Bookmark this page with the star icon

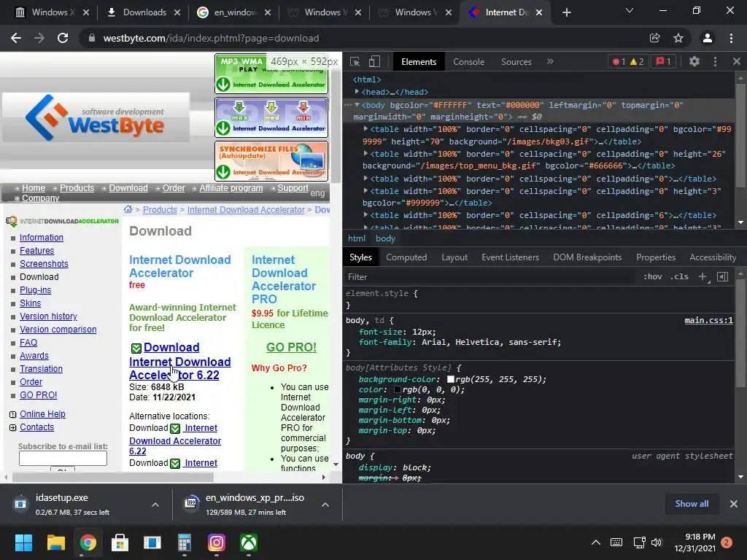pos(678,38)
